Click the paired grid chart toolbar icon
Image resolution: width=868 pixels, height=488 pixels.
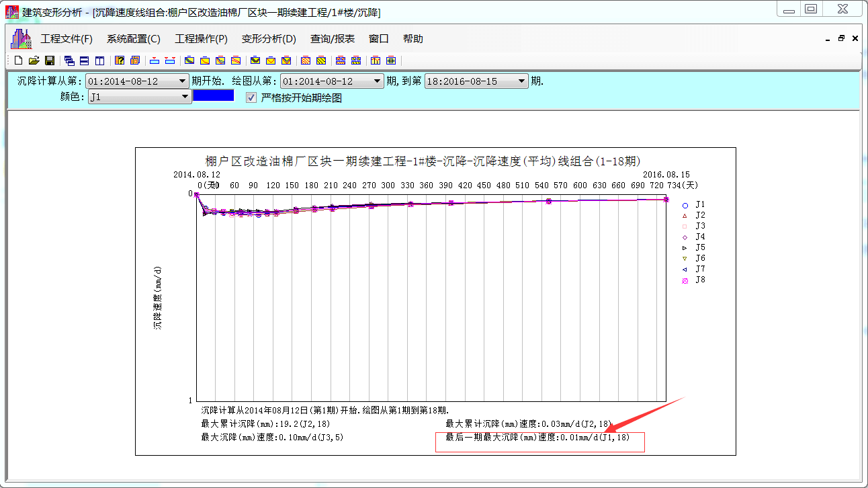click(341, 60)
